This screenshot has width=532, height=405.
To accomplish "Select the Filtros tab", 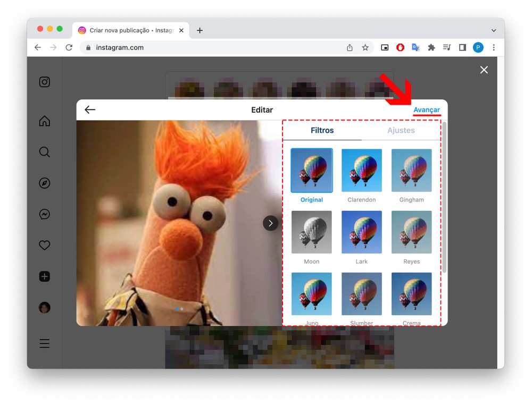I will (322, 130).
